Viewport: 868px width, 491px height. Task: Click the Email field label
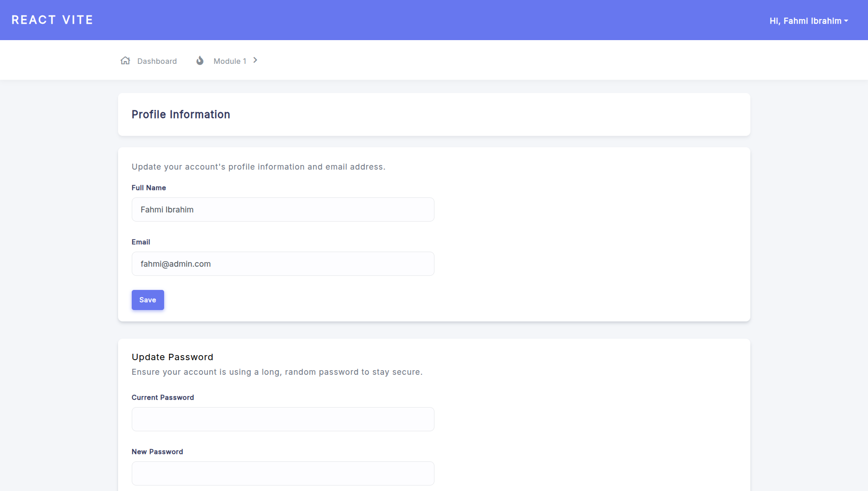(x=141, y=242)
